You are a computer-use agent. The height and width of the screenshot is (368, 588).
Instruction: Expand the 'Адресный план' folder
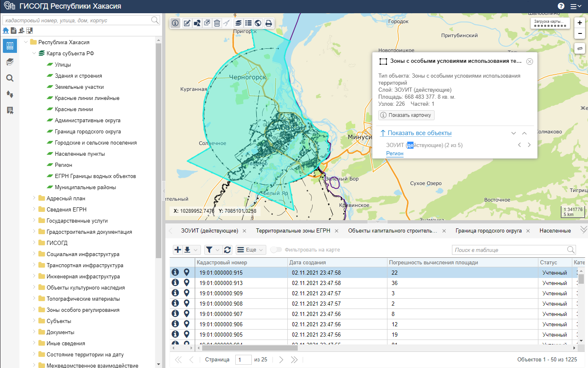(34, 198)
